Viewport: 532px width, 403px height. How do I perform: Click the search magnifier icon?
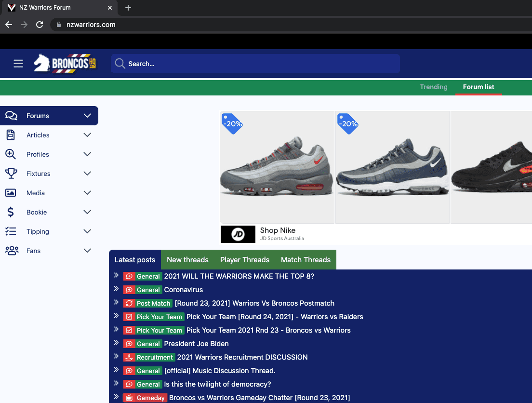tap(120, 64)
